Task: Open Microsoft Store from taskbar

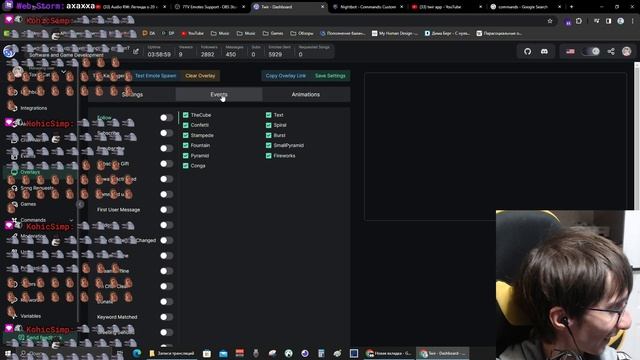Action: (x=207, y=353)
